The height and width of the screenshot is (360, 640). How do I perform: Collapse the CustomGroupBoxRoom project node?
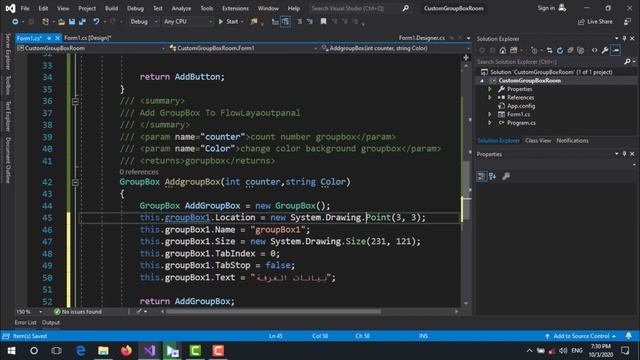[482, 81]
